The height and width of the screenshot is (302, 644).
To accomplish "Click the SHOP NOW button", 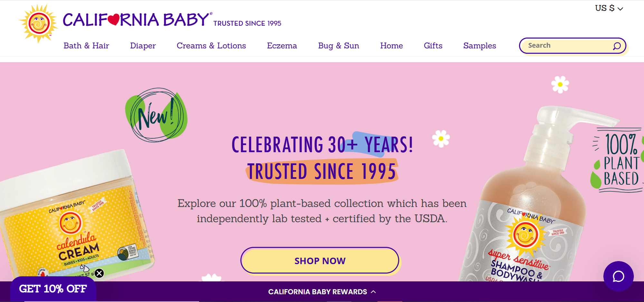I will (320, 261).
